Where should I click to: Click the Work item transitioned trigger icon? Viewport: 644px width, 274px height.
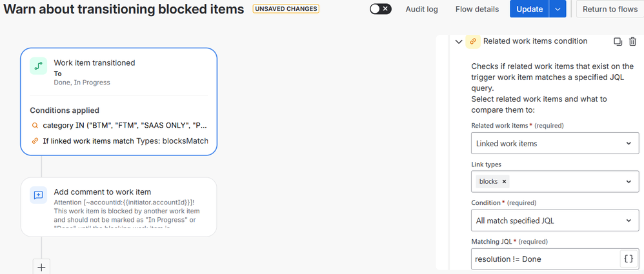point(39,66)
